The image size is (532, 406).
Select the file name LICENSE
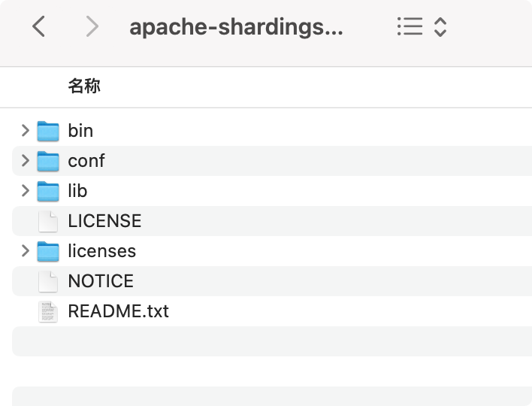(104, 221)
